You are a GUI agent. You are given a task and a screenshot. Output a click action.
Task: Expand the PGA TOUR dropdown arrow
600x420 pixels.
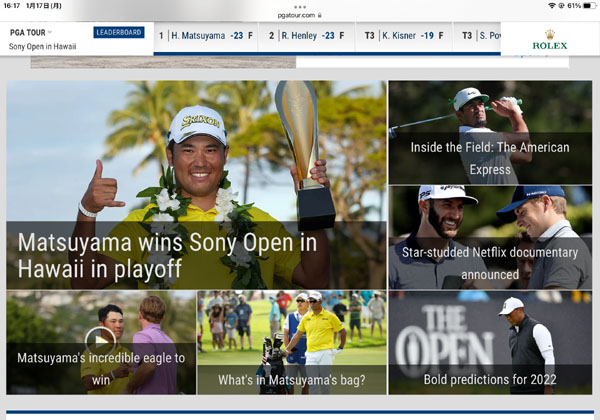pyautogui.click(x=50, y=32)
